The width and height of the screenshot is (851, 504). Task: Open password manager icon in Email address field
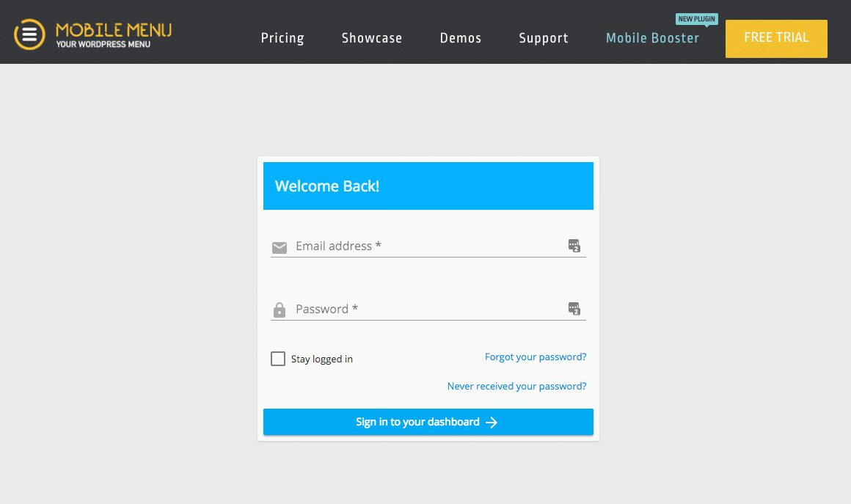point(574,246)
